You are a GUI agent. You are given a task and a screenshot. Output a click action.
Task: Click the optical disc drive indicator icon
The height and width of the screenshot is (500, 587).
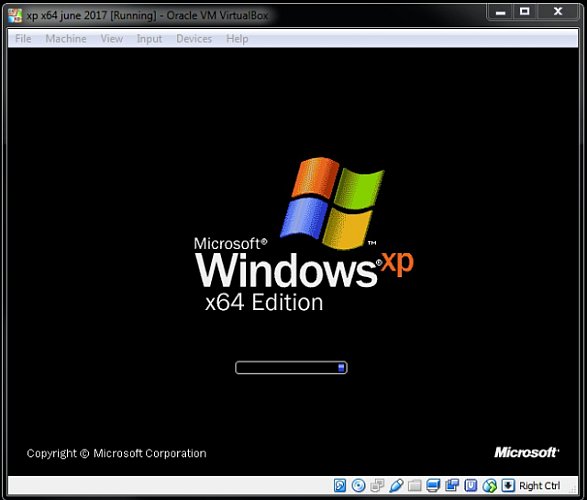click(x=359, y=485)
